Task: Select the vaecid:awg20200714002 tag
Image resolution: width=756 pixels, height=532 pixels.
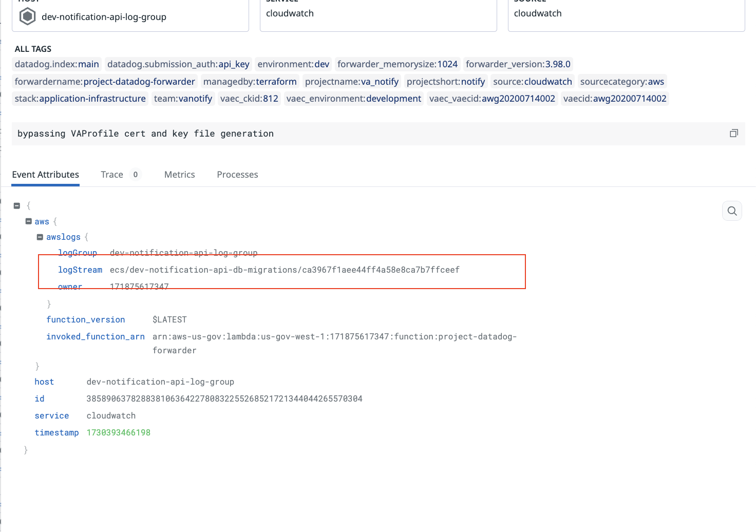Action: pos(615,99)
